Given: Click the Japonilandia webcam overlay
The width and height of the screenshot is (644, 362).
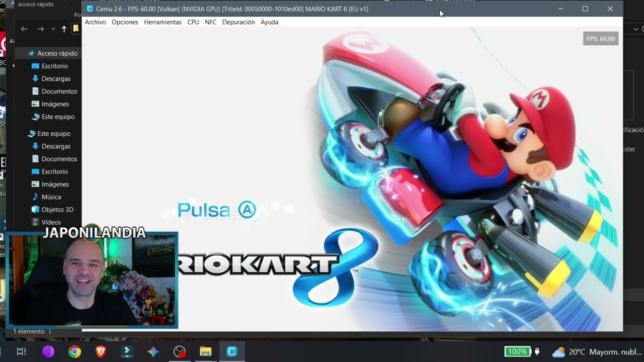Looking at the screenshot, I should [92, 279].
